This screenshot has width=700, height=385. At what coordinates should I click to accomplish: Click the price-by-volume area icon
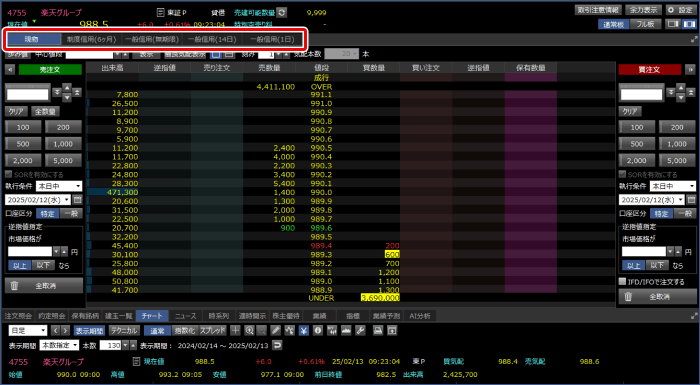(x=346, y=331)
